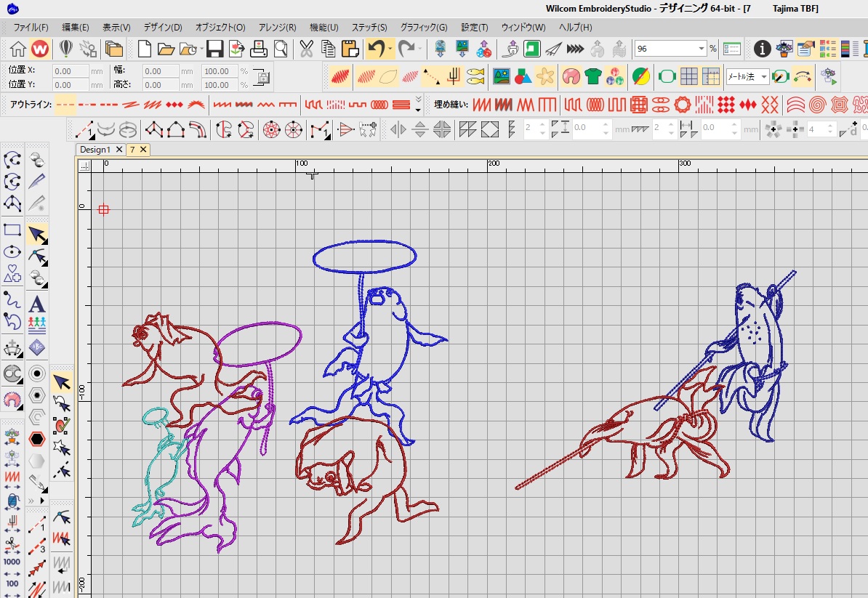The height and width of the screenshot is (598, 868).
Task: Open the ファイル(F) menu
Action: pyautogui.click(x=31, y=27)
